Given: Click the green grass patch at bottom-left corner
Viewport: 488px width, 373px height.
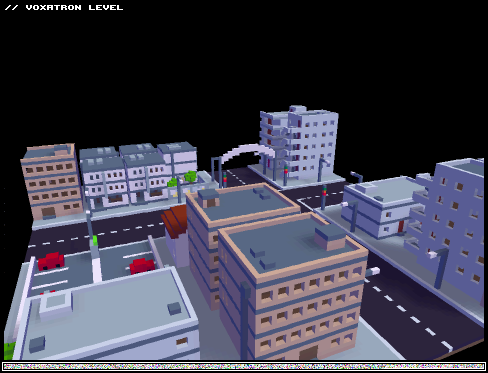Looking at the screenshot, I should pyautogui.click(x=10, y=351).
